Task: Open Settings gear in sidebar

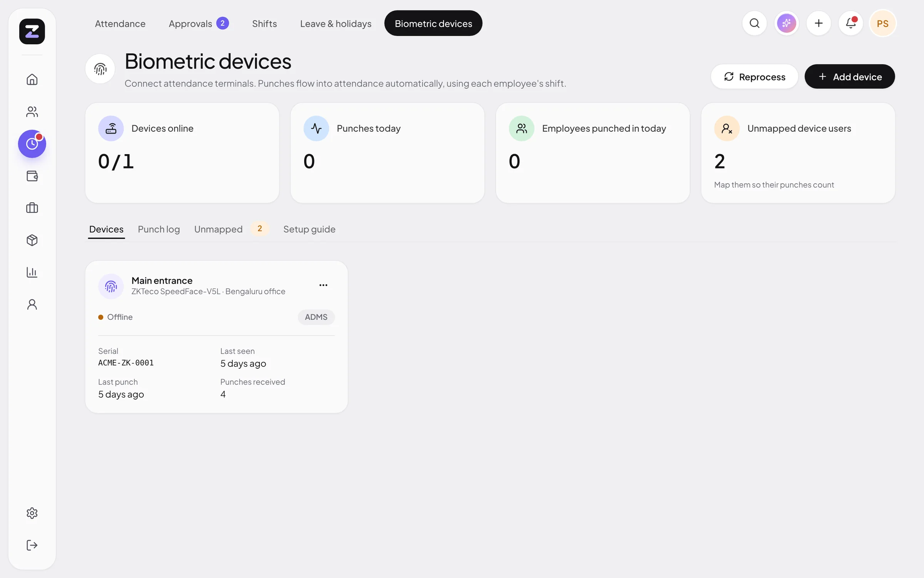Action: tap(32, 513)
